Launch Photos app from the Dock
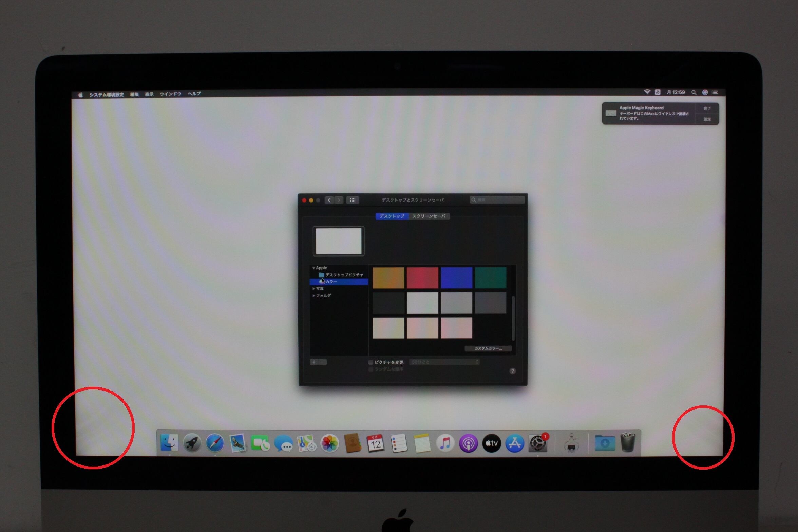 click(x=329, y=443)
